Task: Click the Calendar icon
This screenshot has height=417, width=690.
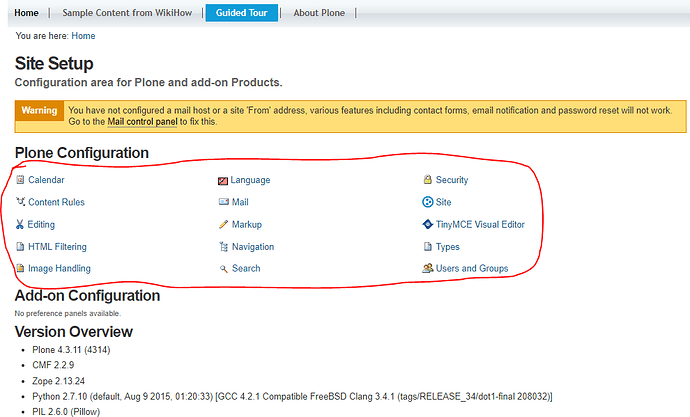Action: [20, 179]
